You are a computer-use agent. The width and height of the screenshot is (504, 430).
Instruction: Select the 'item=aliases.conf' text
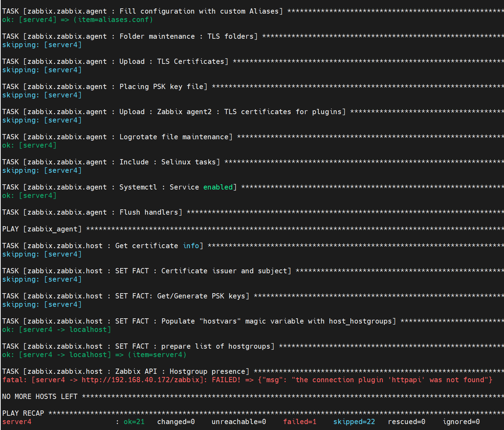115,20
